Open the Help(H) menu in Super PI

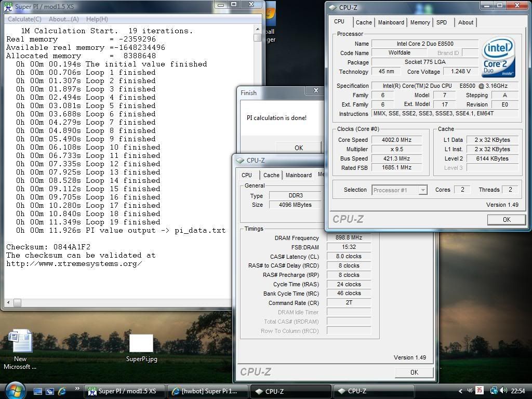tap(97, 19)
